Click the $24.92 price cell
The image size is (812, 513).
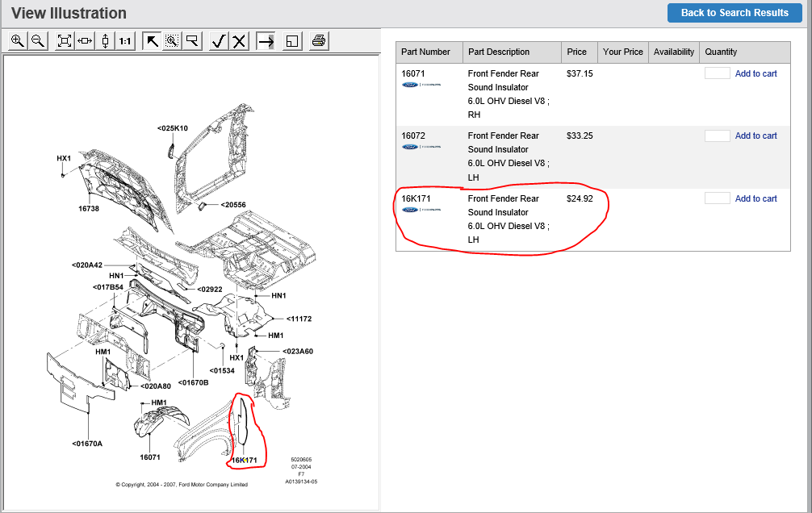[x=580, y=198]
